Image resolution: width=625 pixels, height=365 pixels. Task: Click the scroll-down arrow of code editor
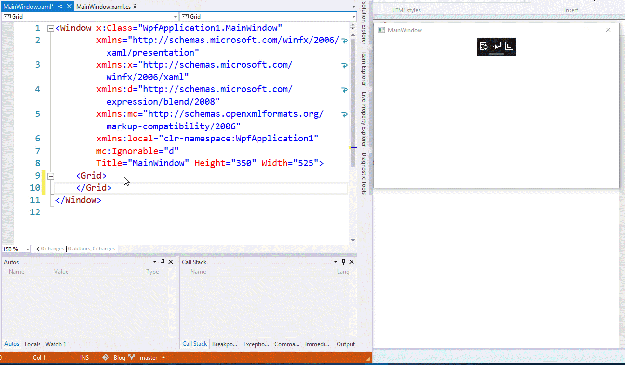click(353, 240)
